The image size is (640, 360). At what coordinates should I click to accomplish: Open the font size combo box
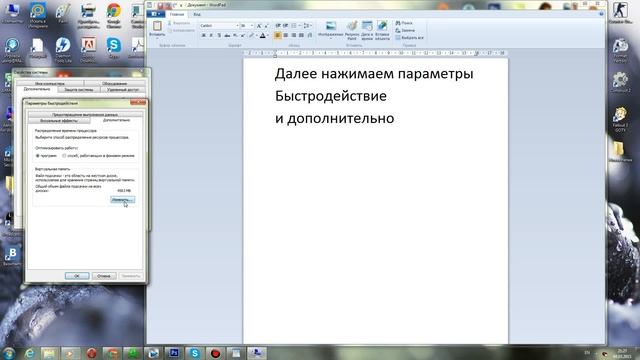[x=247, y=26]
